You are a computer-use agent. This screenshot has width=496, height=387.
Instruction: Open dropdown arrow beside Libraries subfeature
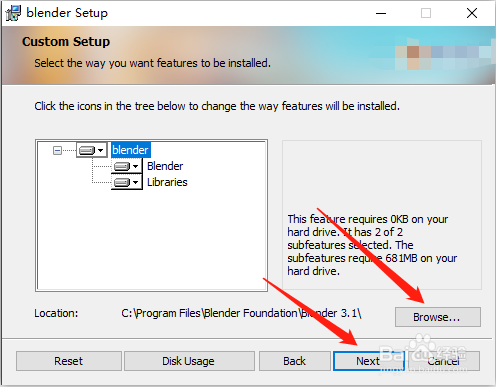click(x=135, y=182)
